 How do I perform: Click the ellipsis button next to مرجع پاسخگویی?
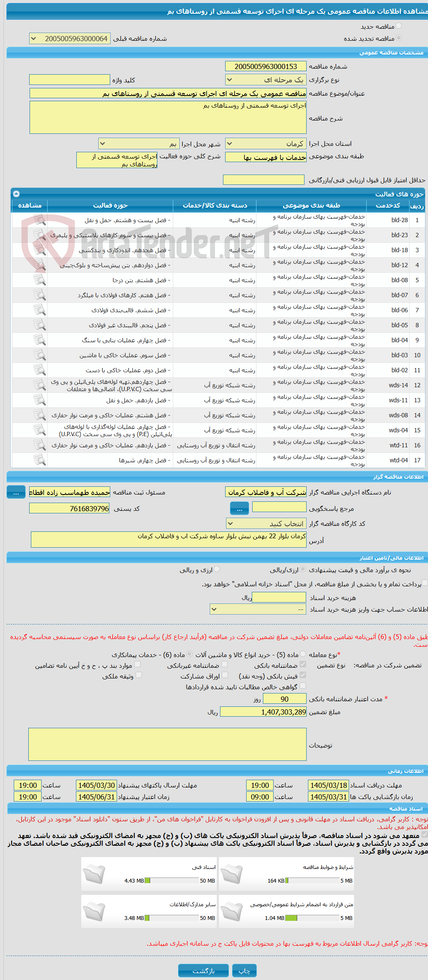pyautogui.click(x=239, y=509)
